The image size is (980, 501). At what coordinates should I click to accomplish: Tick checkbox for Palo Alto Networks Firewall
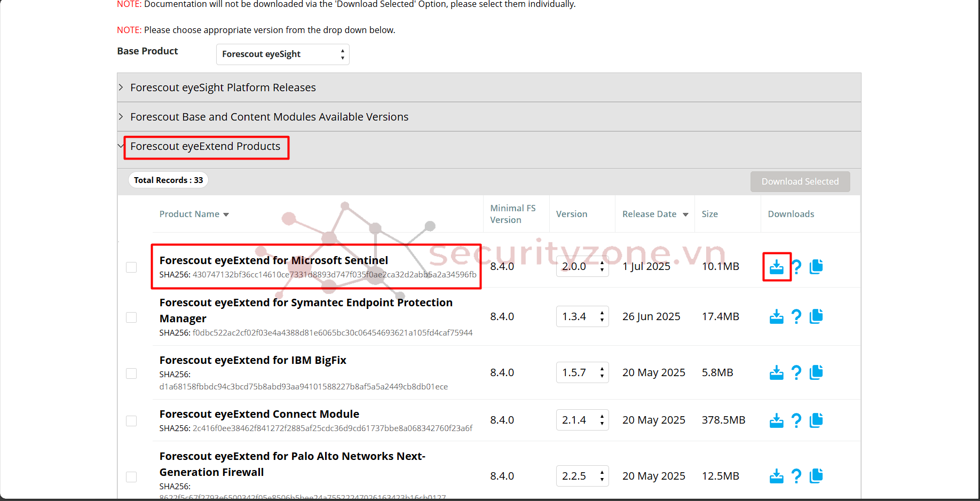[131, 477]
